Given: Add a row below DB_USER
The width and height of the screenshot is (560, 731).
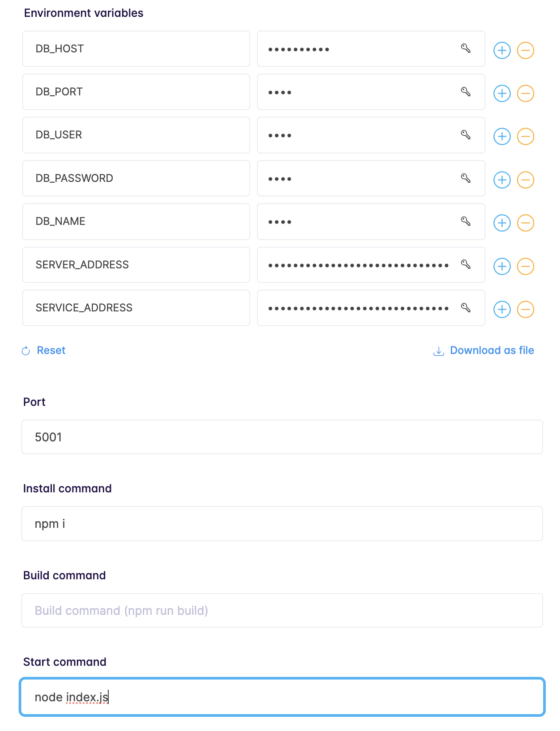Looking at the screenshot, I should tap(502, 136).
